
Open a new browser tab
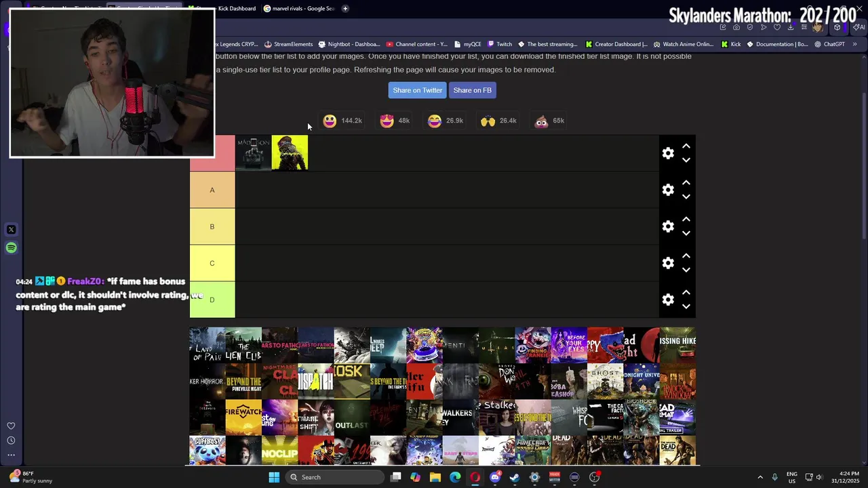coord(345,8)
